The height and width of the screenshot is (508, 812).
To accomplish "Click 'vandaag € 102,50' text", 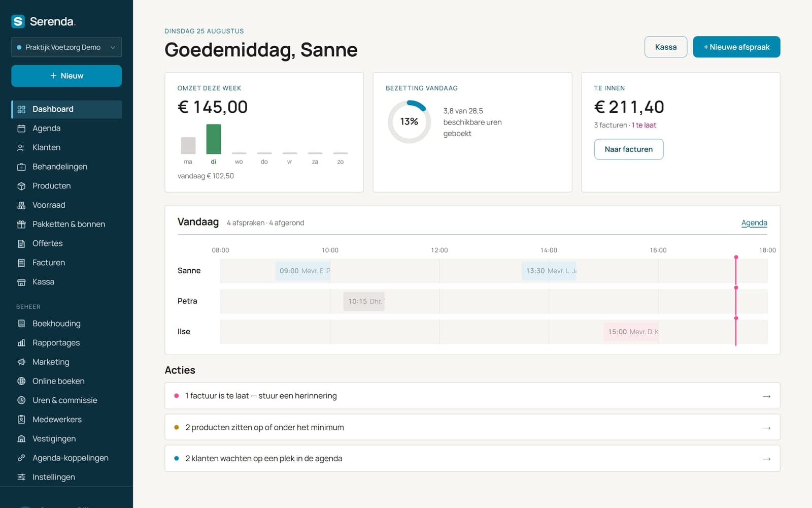I will 206,176.
